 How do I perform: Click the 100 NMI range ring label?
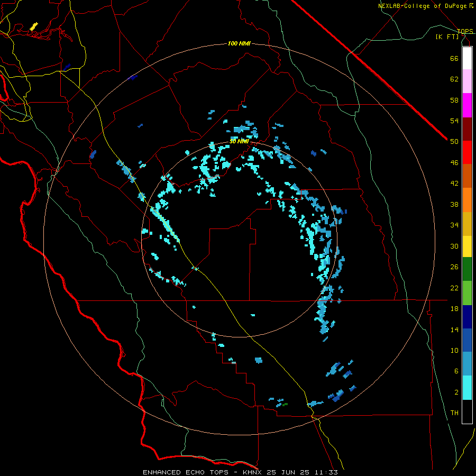tap(239, 44)
